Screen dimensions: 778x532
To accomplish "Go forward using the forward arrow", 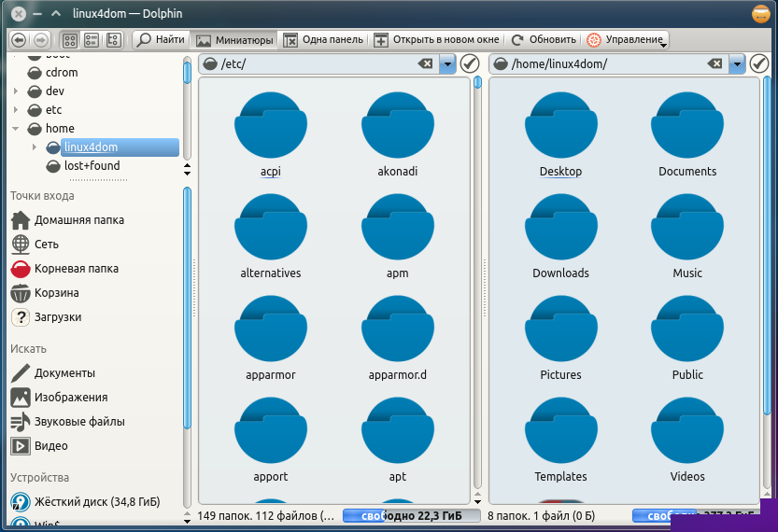I will (x=41, y=39).
